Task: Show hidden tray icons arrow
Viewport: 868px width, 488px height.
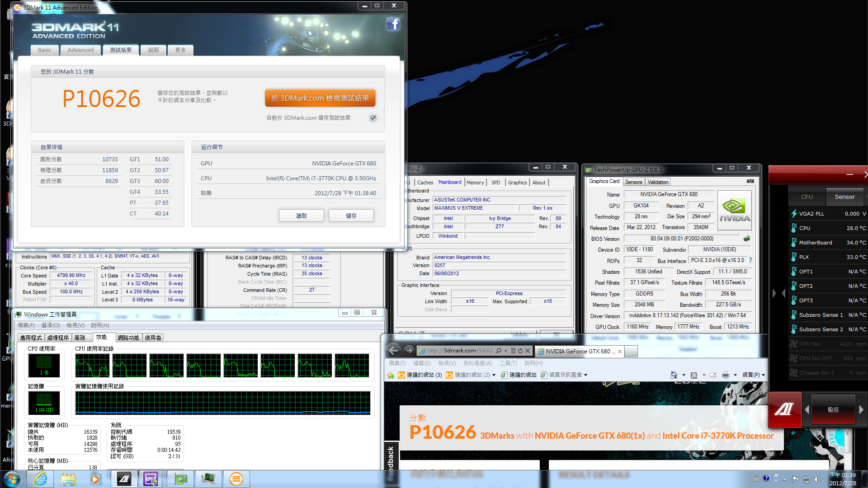Action: (x=784, y=479)
